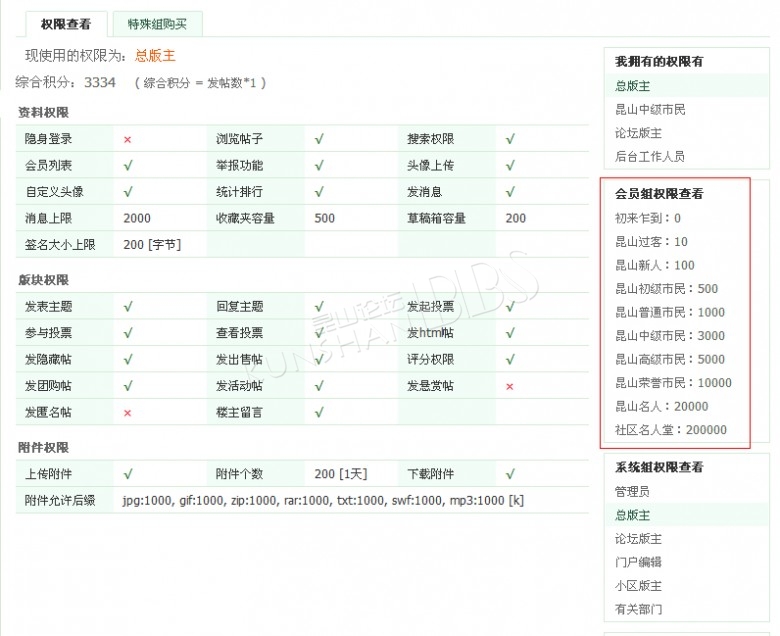This screenshot has height=636, width=780.
Task: Click red cross icon beside 发悬赏帖
Action: point(509,387)
